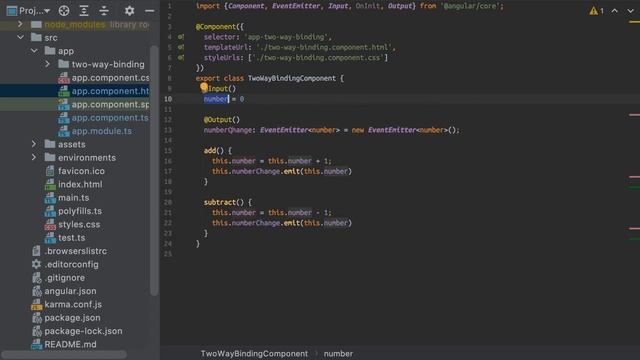Open README.md file
Viewport: 640px width, 360px height.
70,344
